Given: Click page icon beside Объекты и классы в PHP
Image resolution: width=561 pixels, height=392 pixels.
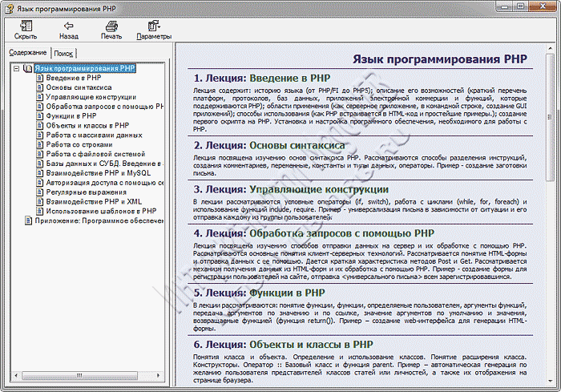Looking at the screenshot, I should pos(40,126).
